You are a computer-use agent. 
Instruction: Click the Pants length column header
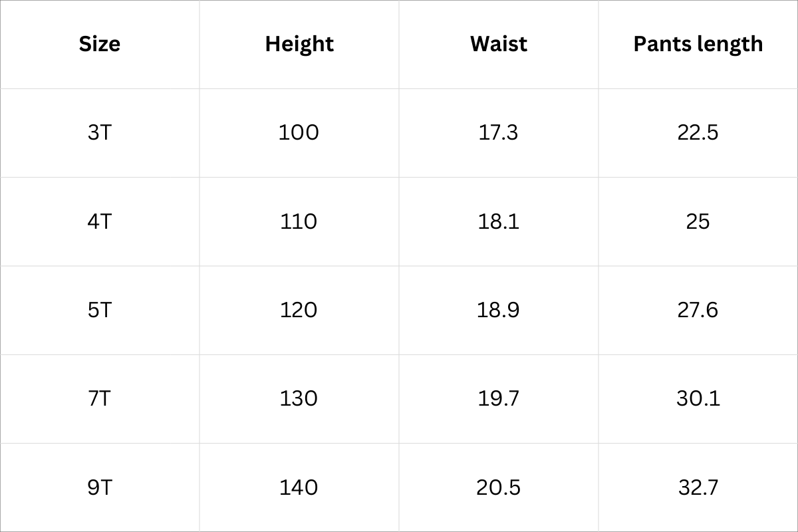(698, 44)
